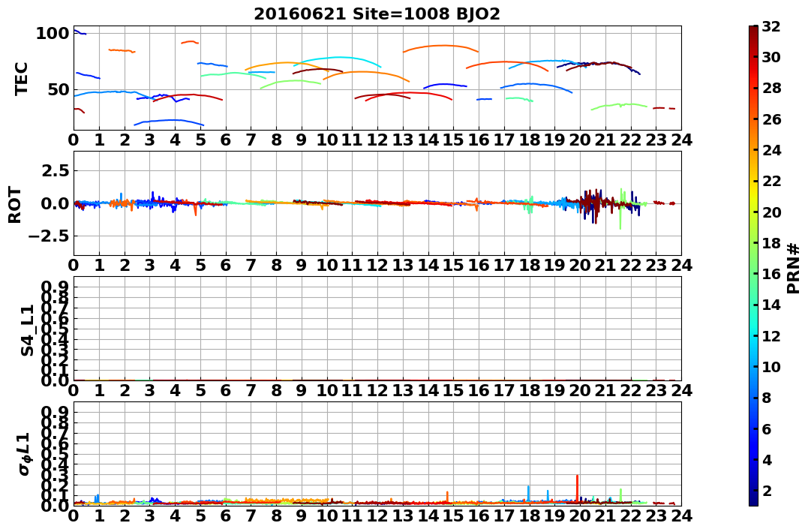Click the TEC y-axis label
The height and width of the screenshot is (532, 808).
[21, 78]
